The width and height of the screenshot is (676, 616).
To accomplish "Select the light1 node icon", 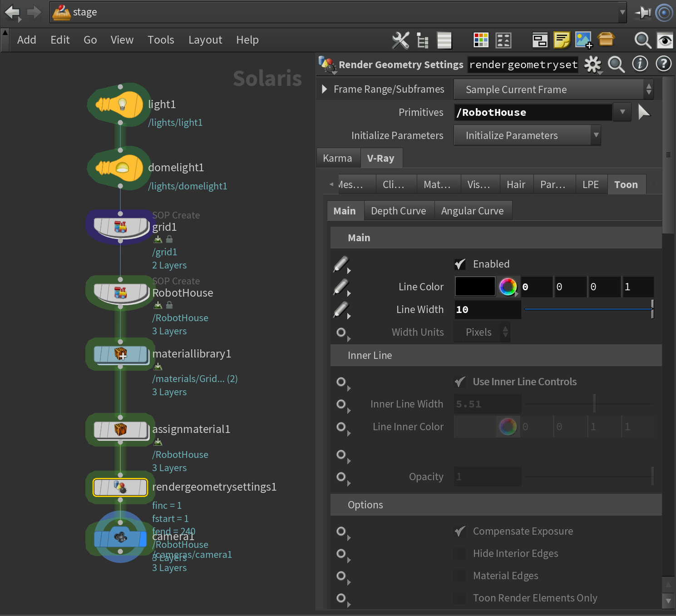I will click(119, 104).
